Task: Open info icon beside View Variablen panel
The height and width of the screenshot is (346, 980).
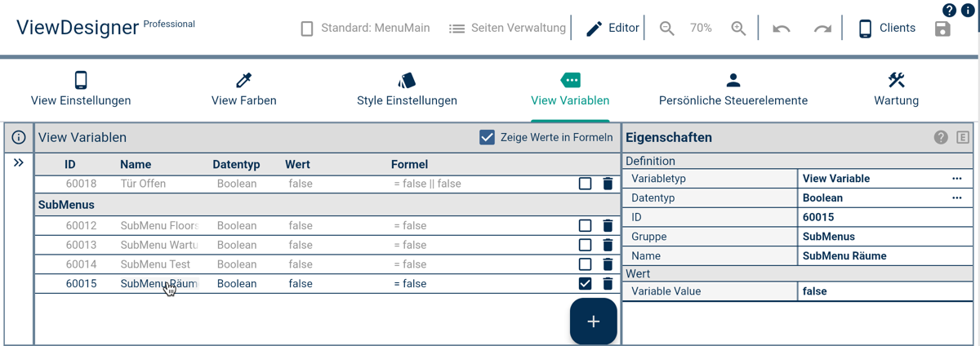Action: (x=18, y=137)
